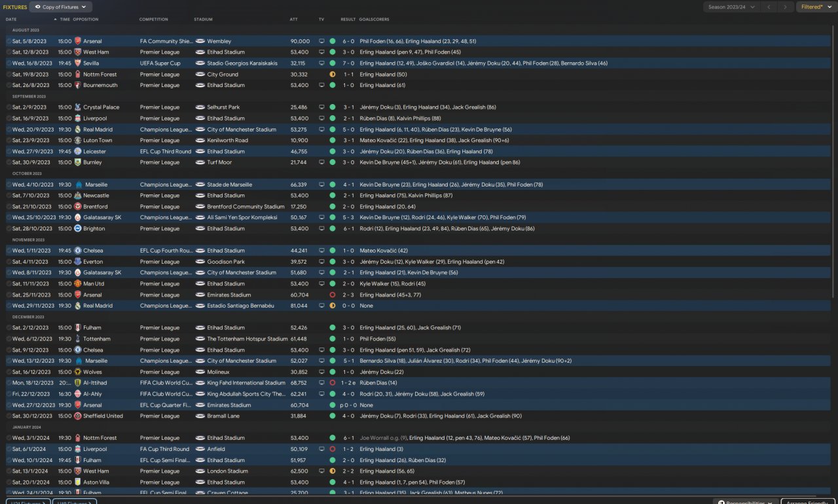Click the stadium icon beside Wembley
The height and width of the screenshot is (504, 838).
(200, 41)
